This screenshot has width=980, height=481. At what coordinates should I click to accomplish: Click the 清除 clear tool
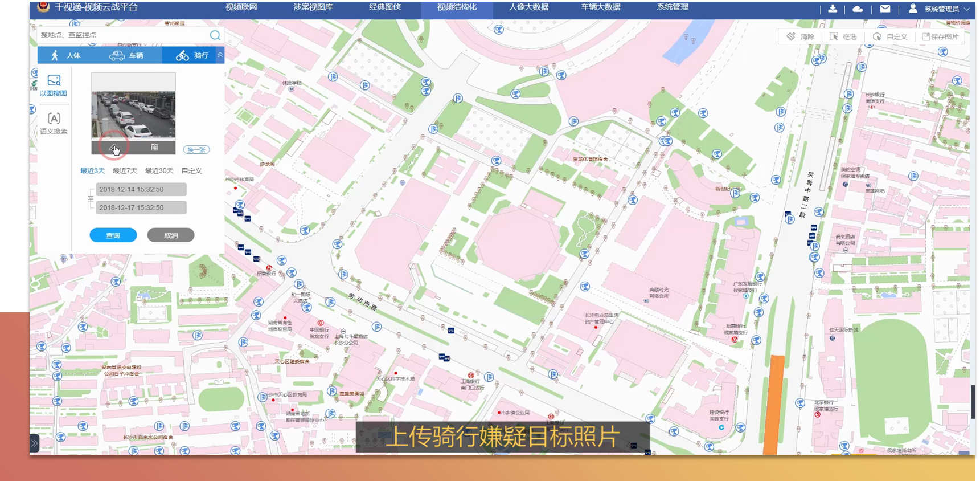coord(801,36)
